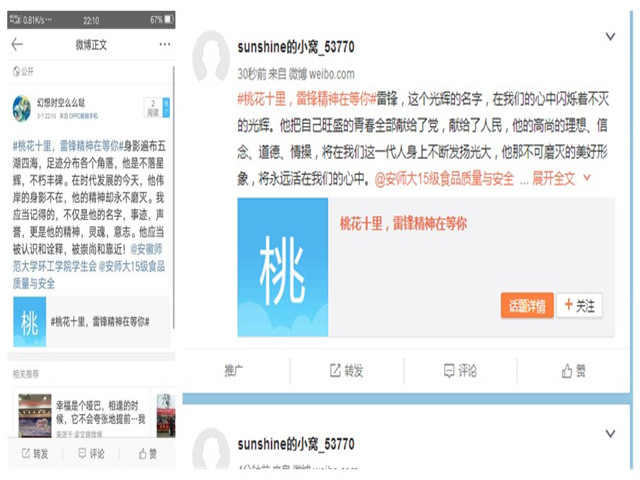Viewport: 640px width, 480px height.
Task: Click the orange 话题详情 button
Action: (526, 306)
